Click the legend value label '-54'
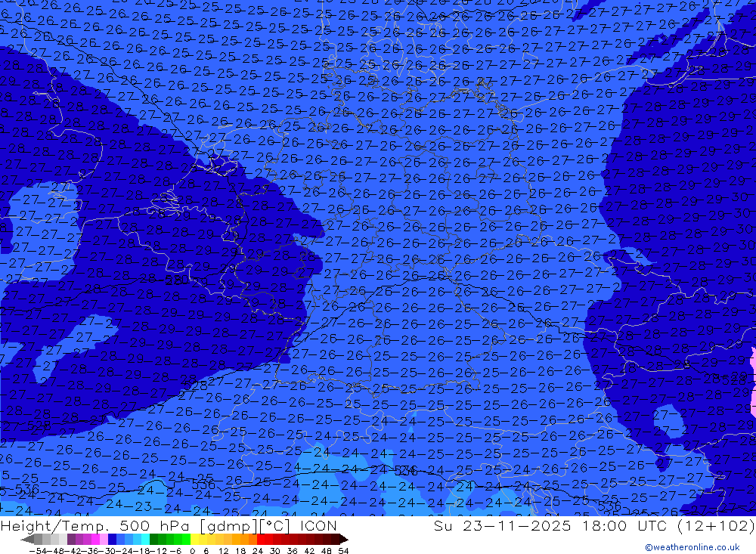Image resolution: width=756 pixels, height=554 pixels. [38, 551]
